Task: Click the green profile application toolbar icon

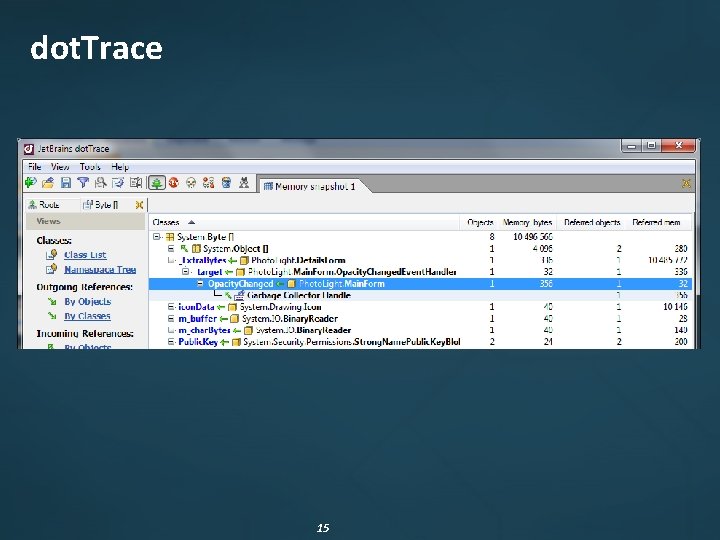Action: pyautogui.click(x=30, y=183)
